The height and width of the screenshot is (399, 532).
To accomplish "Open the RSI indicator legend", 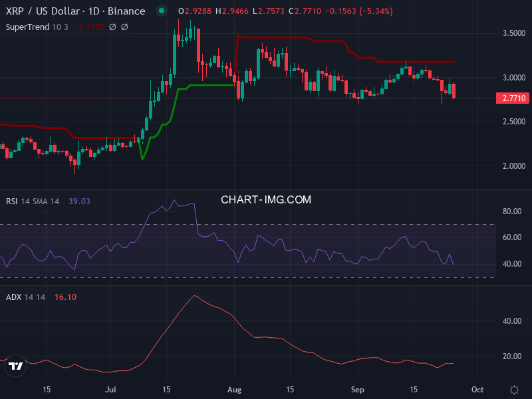I will [x=12, y=201].
